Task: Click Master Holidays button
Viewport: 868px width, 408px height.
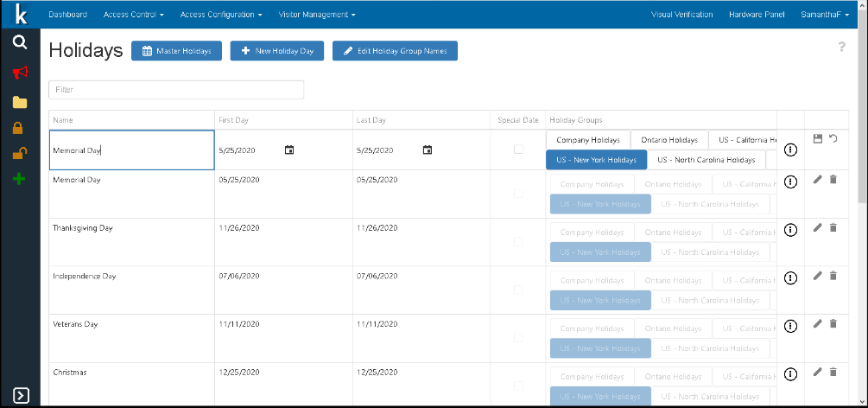Action: click(x=176, y=50)
